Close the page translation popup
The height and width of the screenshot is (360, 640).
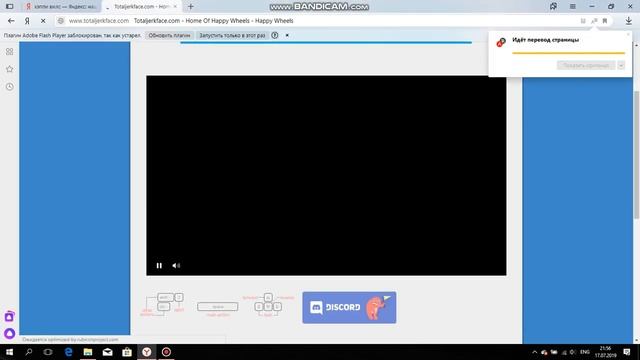pos(628,35)
